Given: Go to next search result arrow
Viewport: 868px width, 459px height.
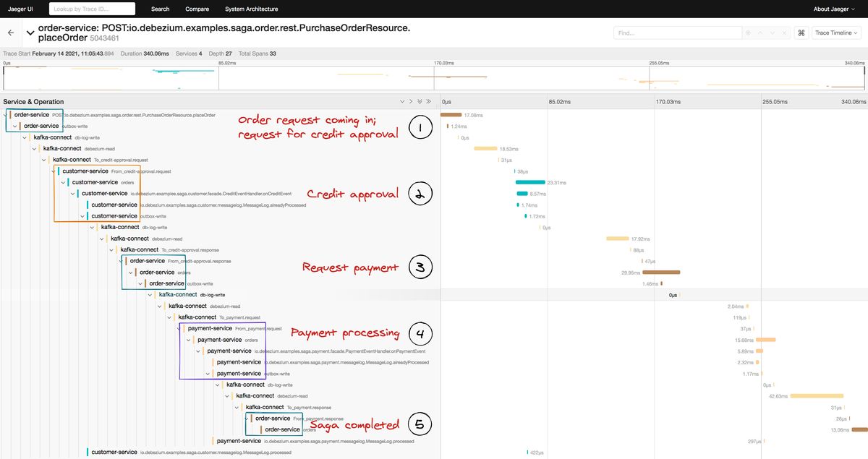Looking at the screenshot, I should [772, 33].
